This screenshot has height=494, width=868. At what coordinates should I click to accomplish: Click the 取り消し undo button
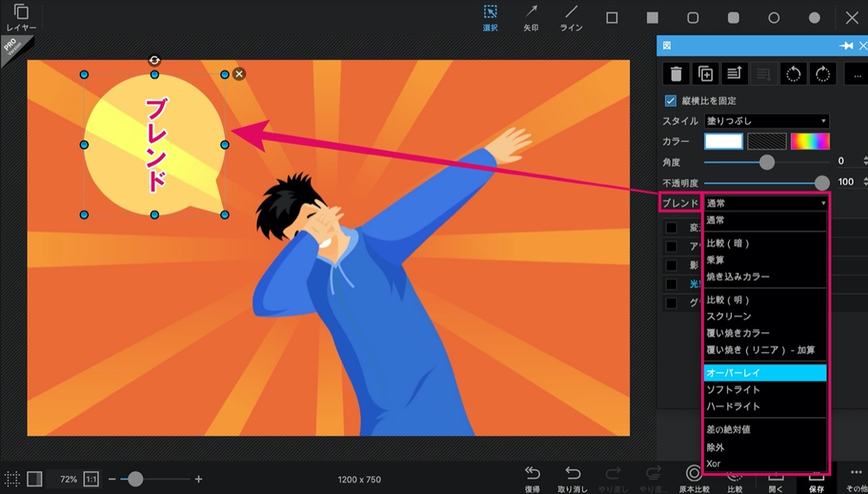point(573,479)
